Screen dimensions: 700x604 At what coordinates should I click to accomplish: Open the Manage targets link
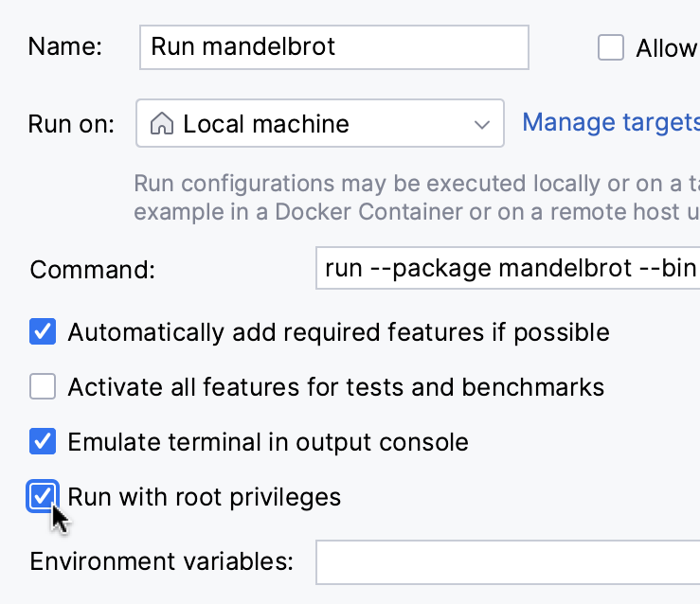click(x=610, y=122)
